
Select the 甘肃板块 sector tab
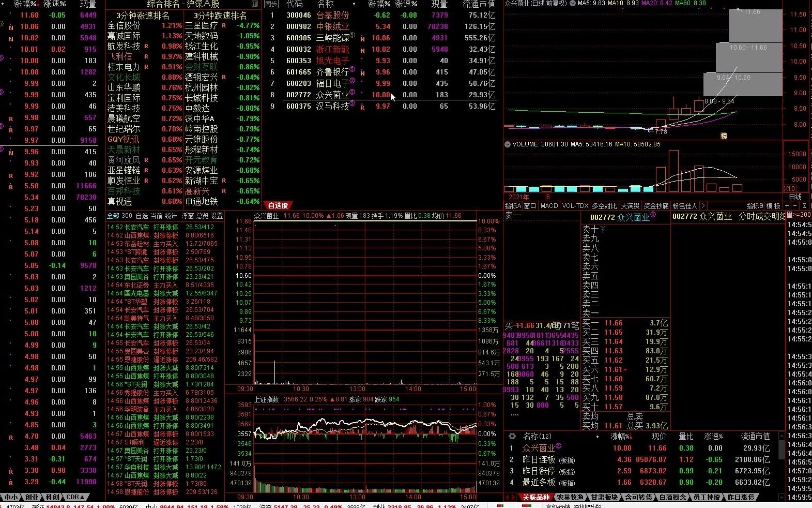pos(604,497)
